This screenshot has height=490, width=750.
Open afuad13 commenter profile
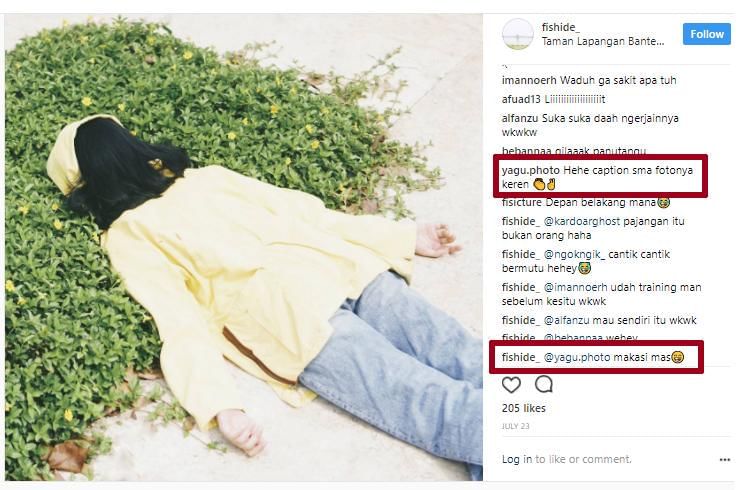point(521,100)
